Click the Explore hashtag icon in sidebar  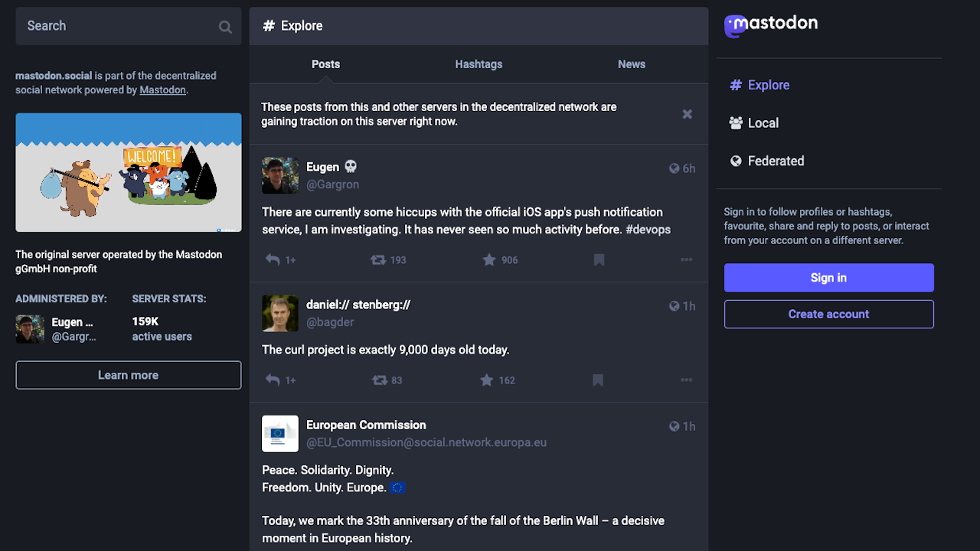736,85
